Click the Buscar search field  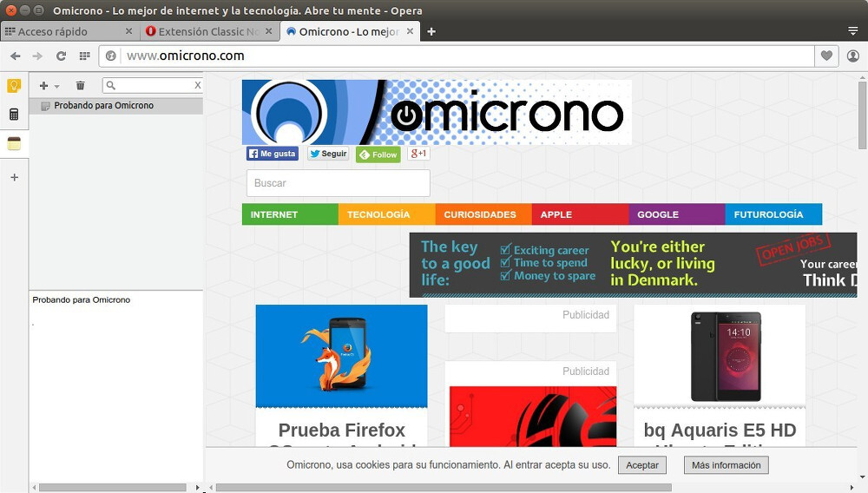pyautogui.click(x=338, y=183)
